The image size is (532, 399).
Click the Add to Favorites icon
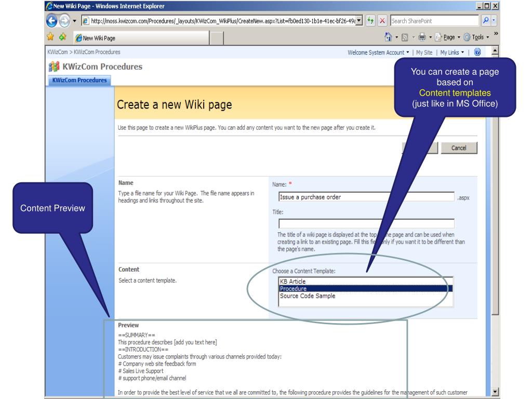pyautogui.click(x=63, y=37)
